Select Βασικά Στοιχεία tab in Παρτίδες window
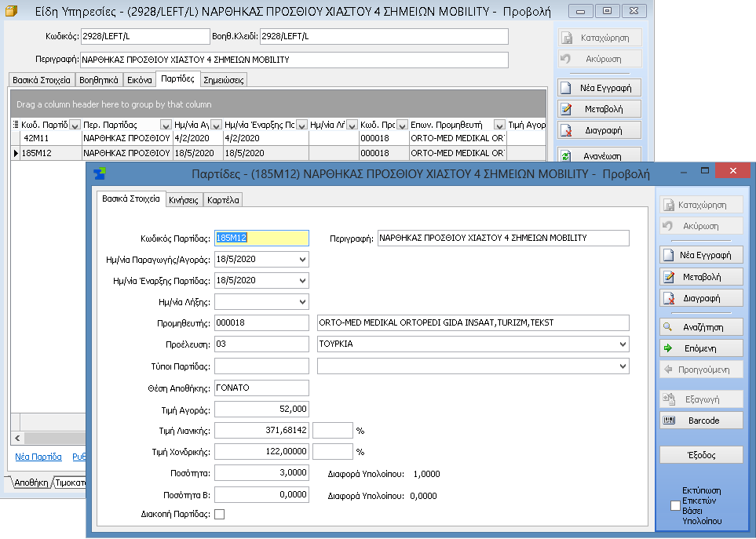The image size is (756, 539). coord(130,198)
